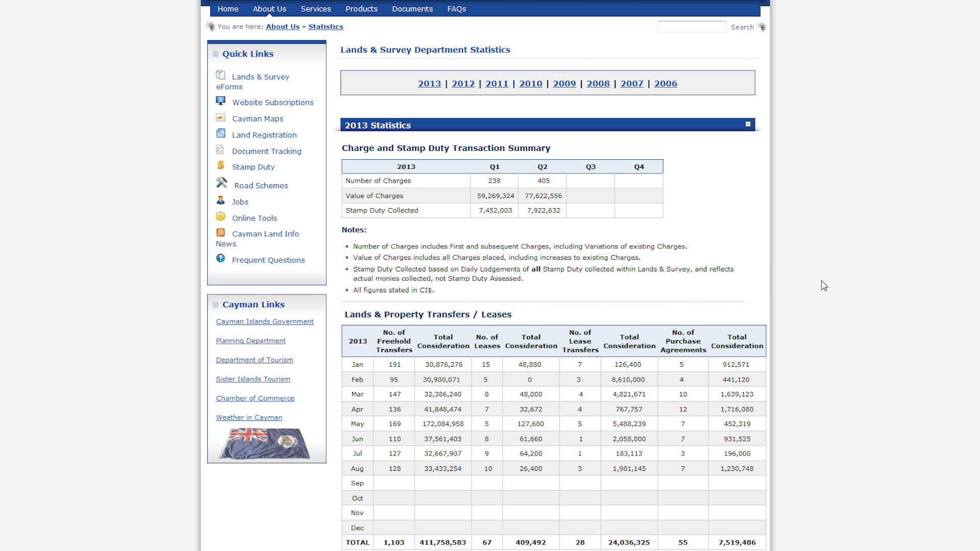Click the Cayman Maps icon

pos(220,117)
